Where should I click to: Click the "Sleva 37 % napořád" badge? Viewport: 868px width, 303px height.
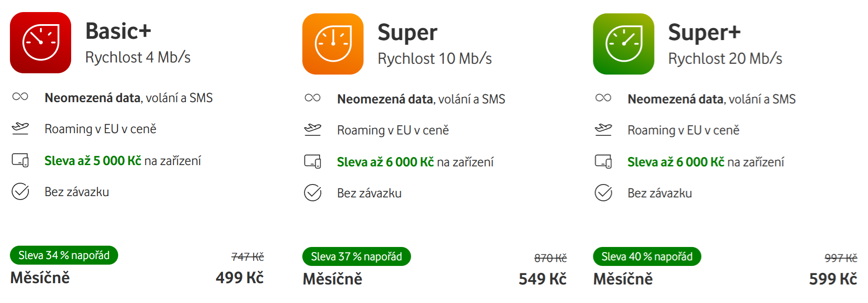click(x=357, y=256)
